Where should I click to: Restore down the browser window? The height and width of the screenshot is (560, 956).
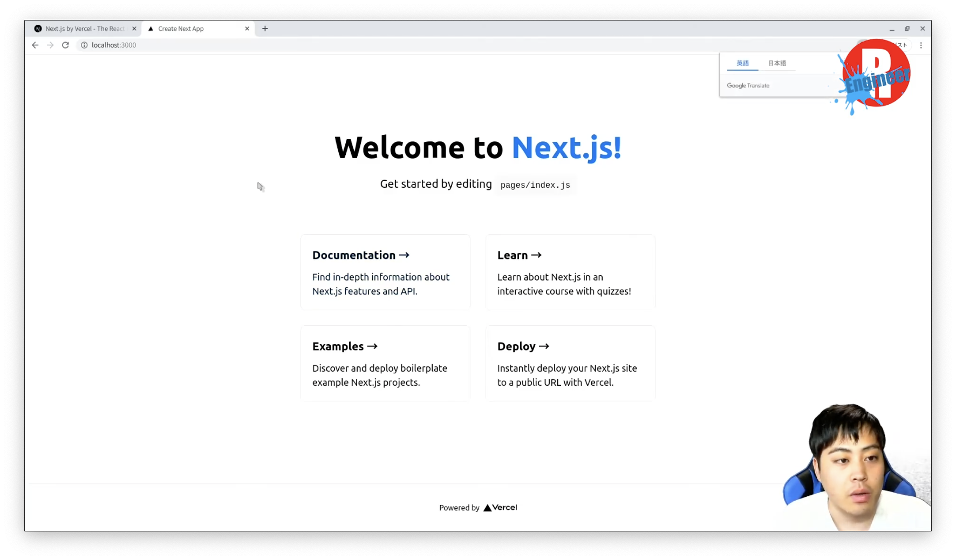(x=907, y=29)
